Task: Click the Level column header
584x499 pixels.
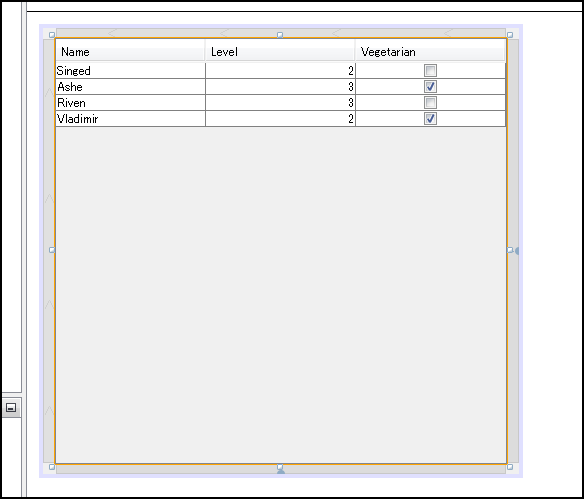Action: point(280,51)
